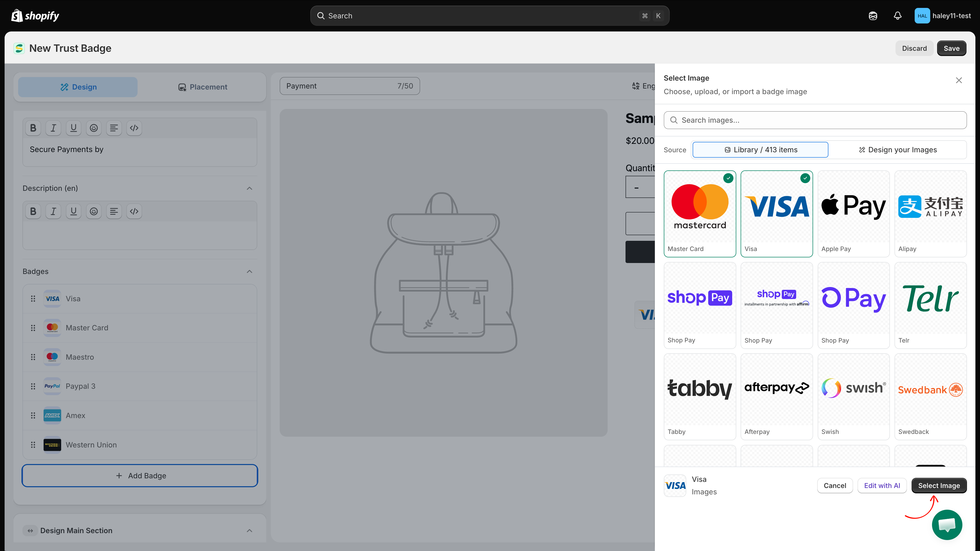Click Edit with AI
This screenshot has height=551, width=980.
(882, 486)
